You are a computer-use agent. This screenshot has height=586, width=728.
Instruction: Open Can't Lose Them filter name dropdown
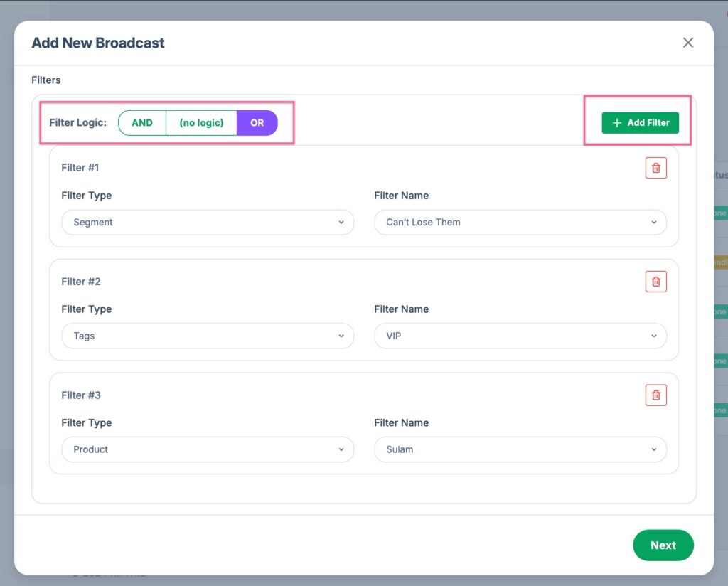coord(520,222)
